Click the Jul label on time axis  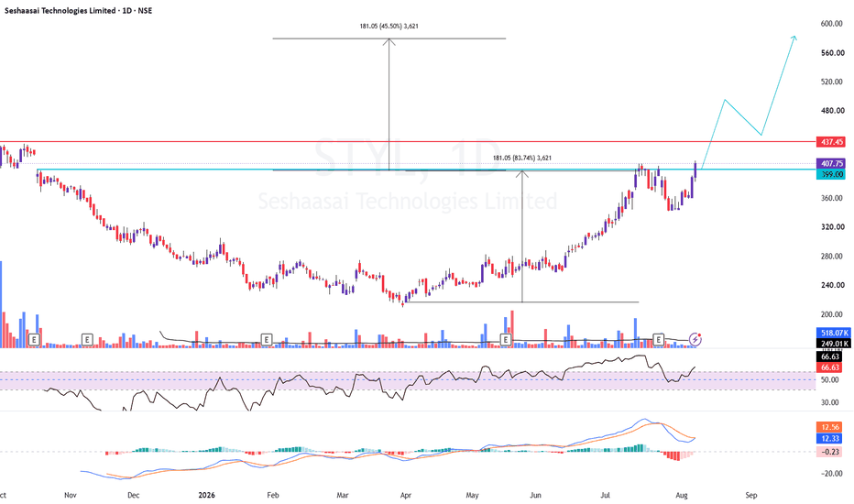pos(605,495)
